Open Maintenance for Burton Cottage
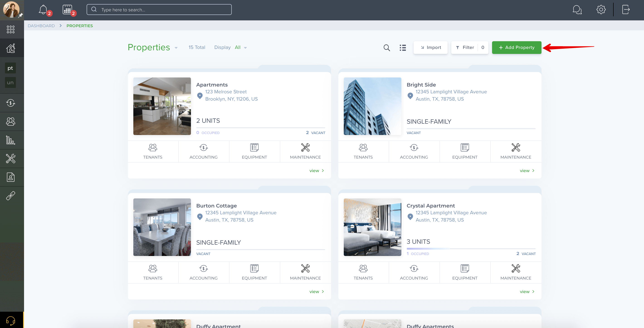The width and height of the screenshot is (644, 328). pos(305,272)
